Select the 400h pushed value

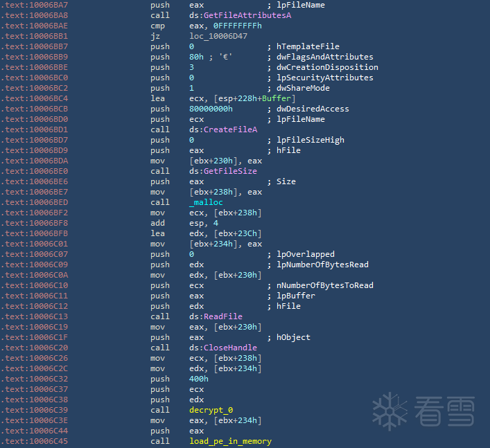199,379
